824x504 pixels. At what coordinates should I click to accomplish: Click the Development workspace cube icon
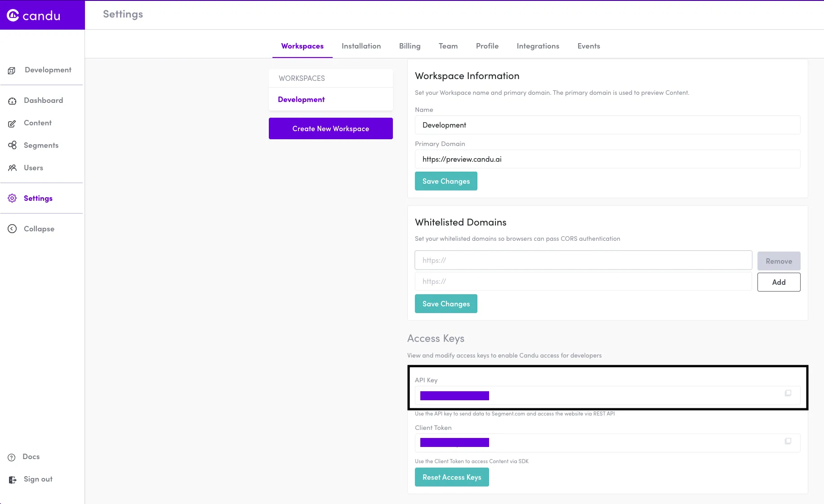click(12, 71)
